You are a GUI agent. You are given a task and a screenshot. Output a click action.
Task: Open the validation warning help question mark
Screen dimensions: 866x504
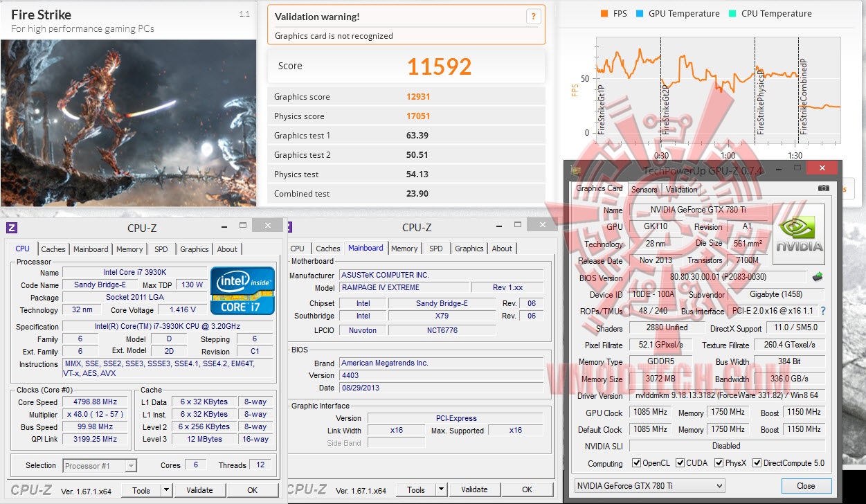tap(533, 17)
